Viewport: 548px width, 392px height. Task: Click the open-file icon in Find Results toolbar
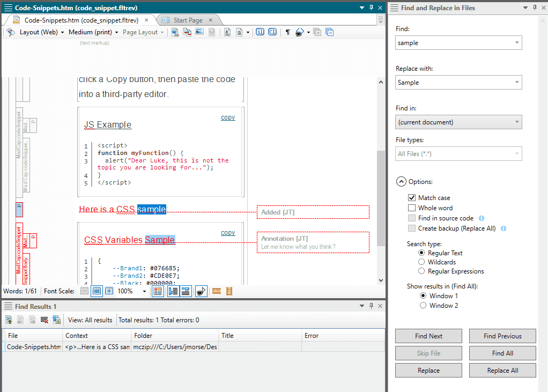pyautogui.click(x=9, y=320)
